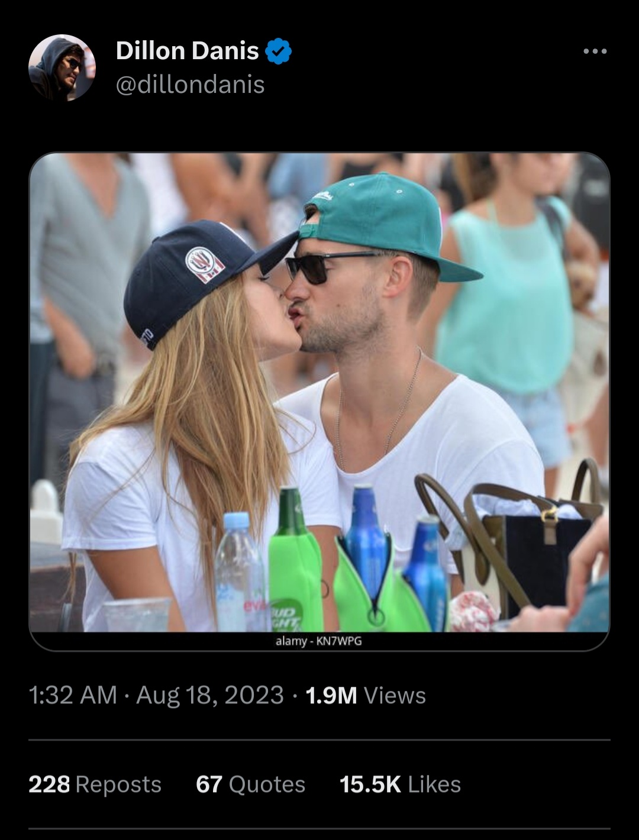Screen dimensions: 639x840
Task: Click the 228 repost count number
Action: (49, 784)
